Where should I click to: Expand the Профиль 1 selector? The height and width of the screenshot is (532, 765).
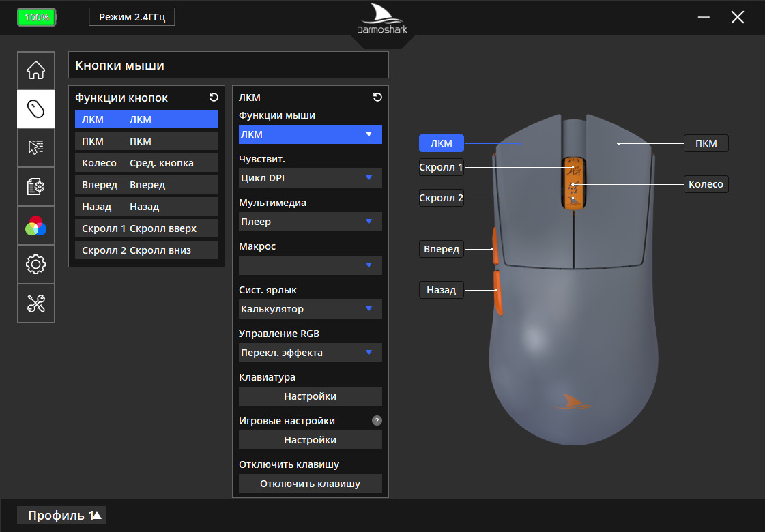pos(61,516)
